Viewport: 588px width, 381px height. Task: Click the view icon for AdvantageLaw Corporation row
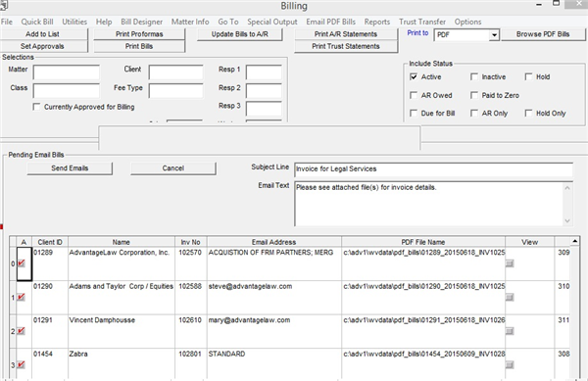coord(510,263)
